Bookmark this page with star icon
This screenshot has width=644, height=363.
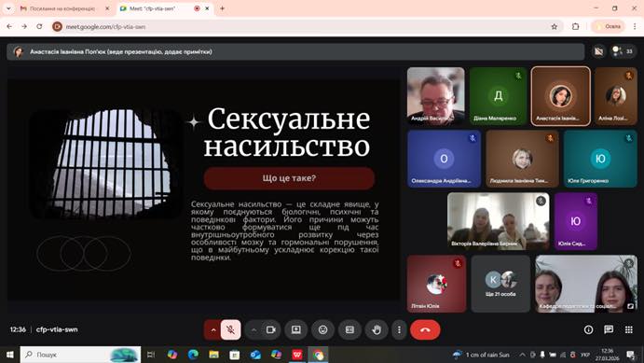554,26
